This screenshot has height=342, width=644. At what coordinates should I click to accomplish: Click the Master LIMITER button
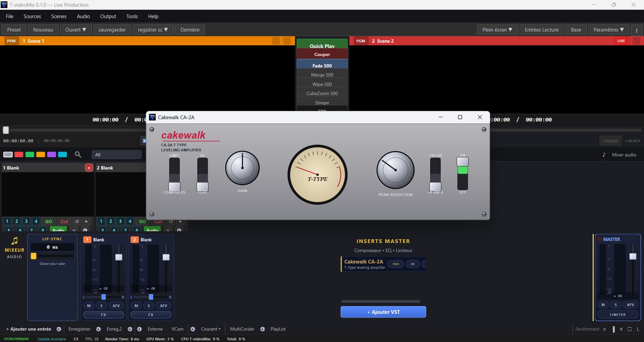[618, 315]
